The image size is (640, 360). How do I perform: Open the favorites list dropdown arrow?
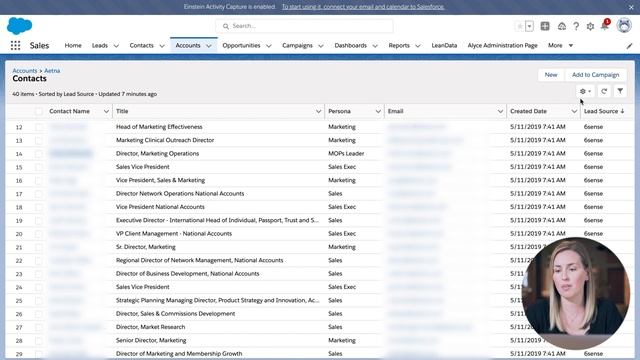point(529,26)
